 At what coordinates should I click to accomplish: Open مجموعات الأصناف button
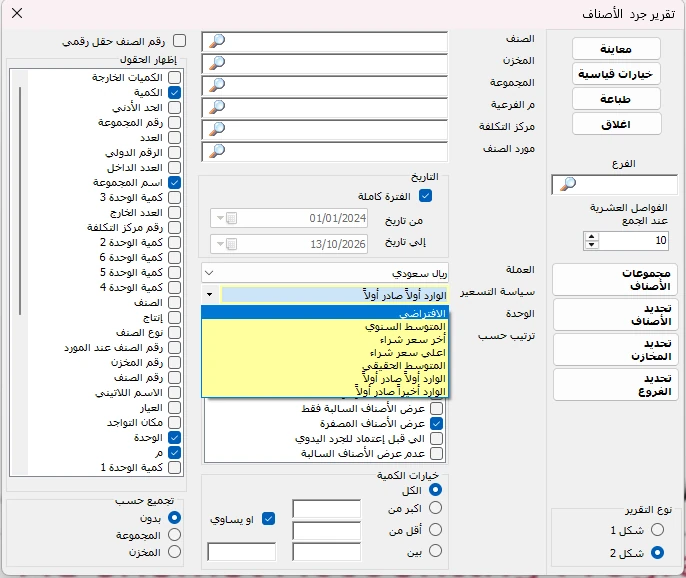point(615,280)
